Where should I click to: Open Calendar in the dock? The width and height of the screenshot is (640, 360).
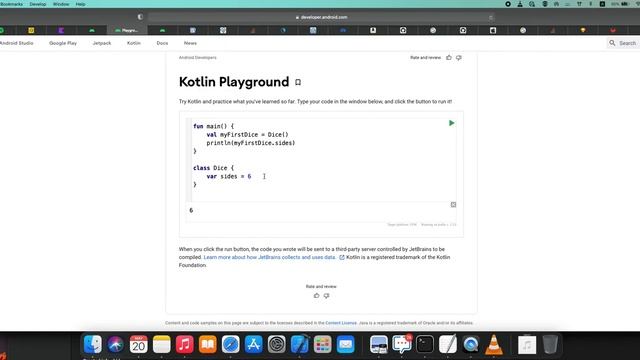tap(138, 344)
